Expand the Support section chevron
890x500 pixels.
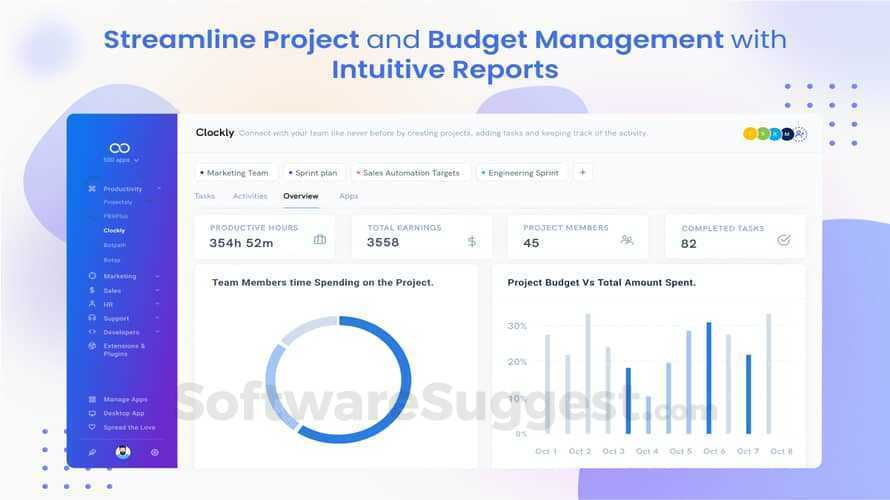[157, 318]
